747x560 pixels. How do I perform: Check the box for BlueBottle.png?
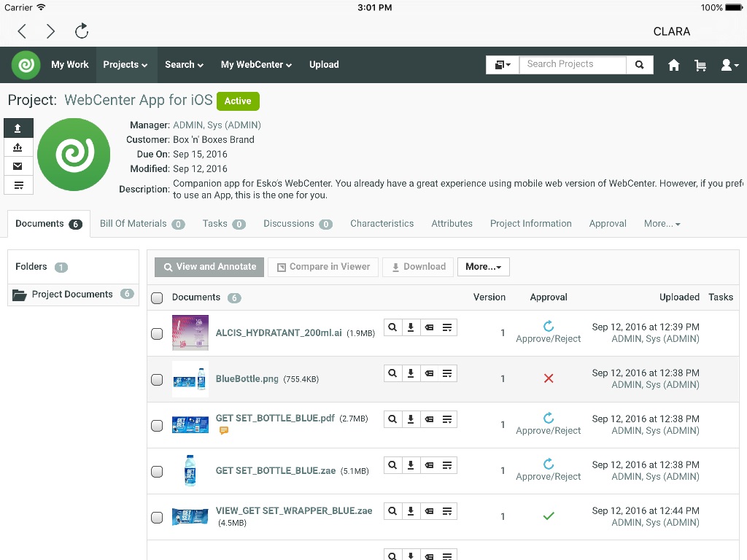click(x=157, y=379)
